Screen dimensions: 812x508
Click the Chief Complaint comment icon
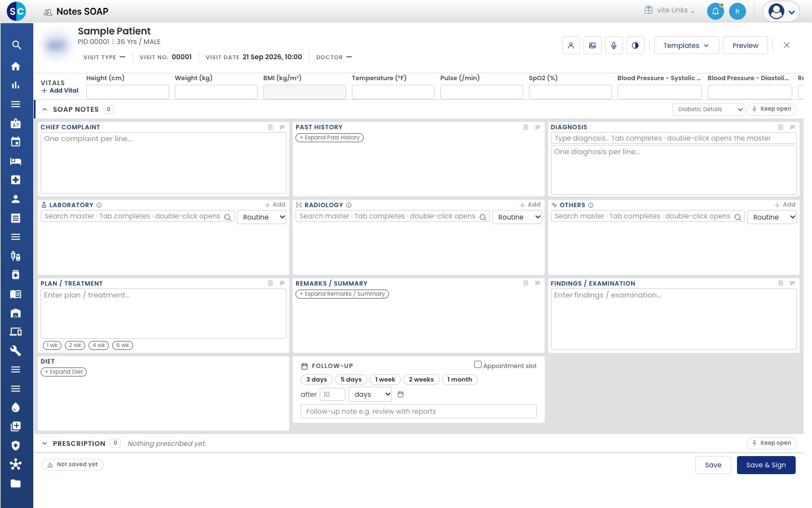283,128
